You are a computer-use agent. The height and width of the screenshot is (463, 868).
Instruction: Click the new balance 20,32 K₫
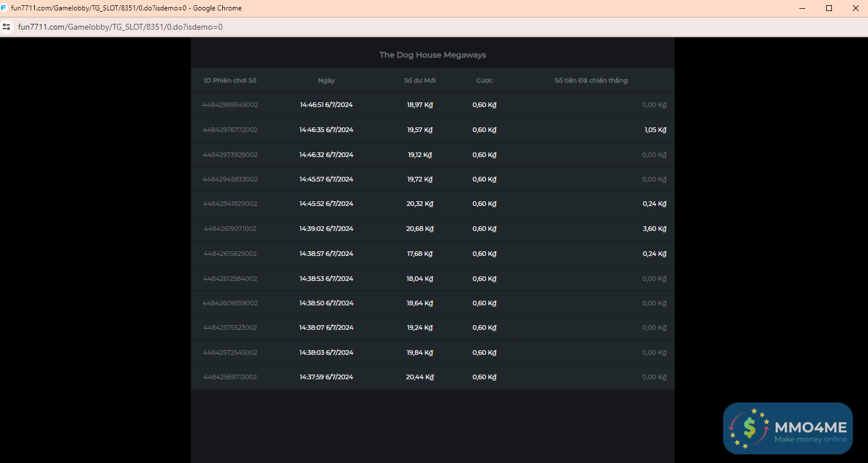420,204
